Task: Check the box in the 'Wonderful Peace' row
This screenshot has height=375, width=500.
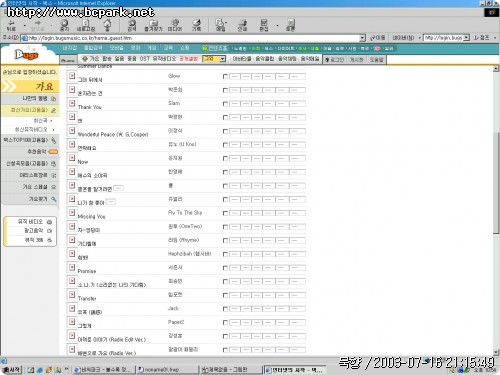Action: pyautogui.click(x=225, y=131)
